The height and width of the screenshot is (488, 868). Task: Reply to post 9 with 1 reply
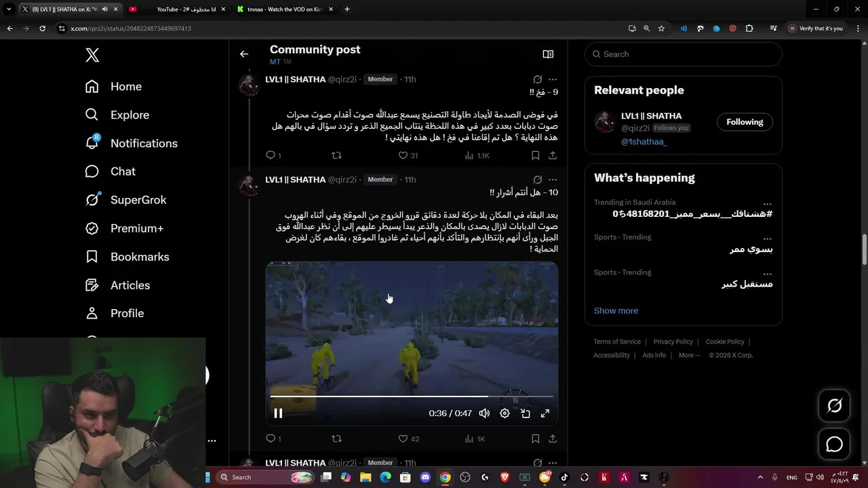click(x=273, y=155)
